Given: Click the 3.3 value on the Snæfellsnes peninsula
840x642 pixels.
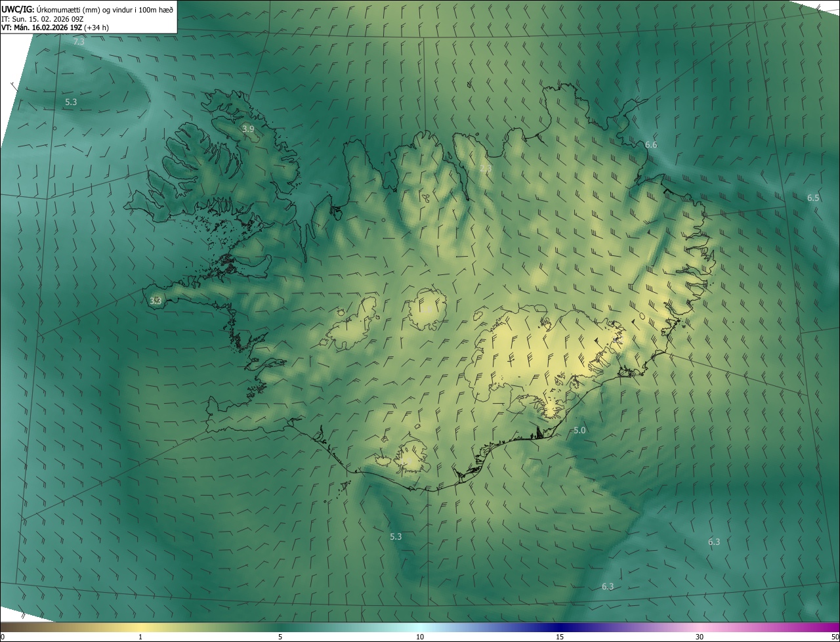Looking at the screenshot, I should [x=156, y=301].
